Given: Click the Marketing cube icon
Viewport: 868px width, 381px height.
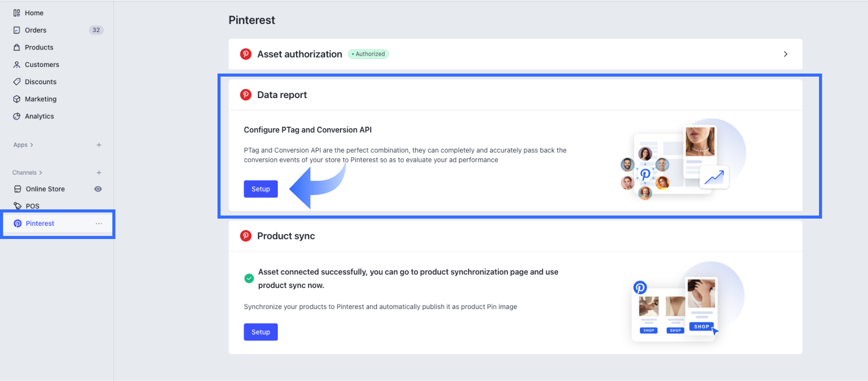Looking at the screenshot, I should pos(17,99).
